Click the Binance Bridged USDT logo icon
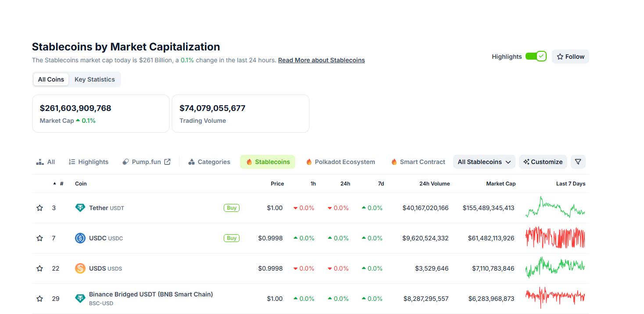The height and width of the screenshot is (314, 644). click(x=80, y=299)
